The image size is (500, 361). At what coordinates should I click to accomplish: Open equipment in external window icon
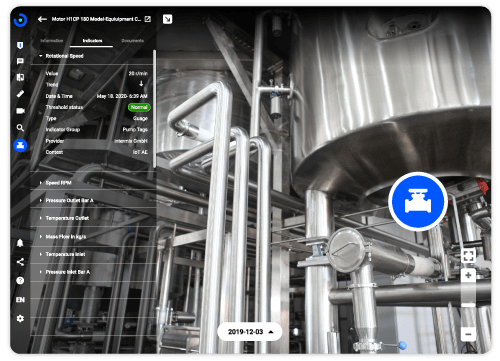pos(147,19)
